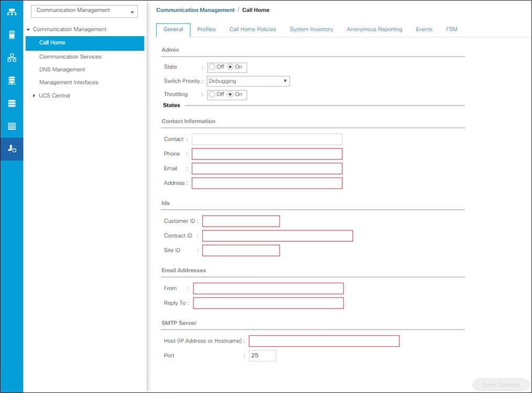
Task: Follow the Communication Management breadcrumb link
Action: (195, 9)
